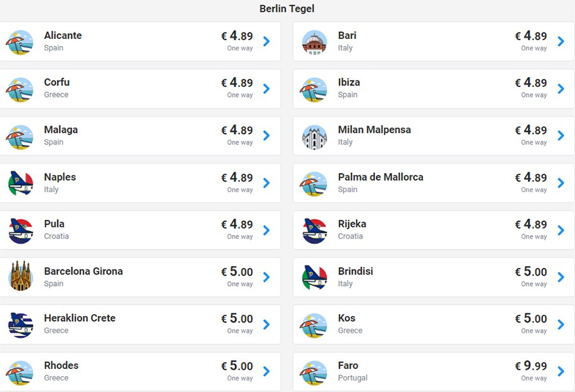Screen dimensions: 575x392
Task: Click the chevron arrow on the Rhodes row
Action: click(x=266, y=372)
